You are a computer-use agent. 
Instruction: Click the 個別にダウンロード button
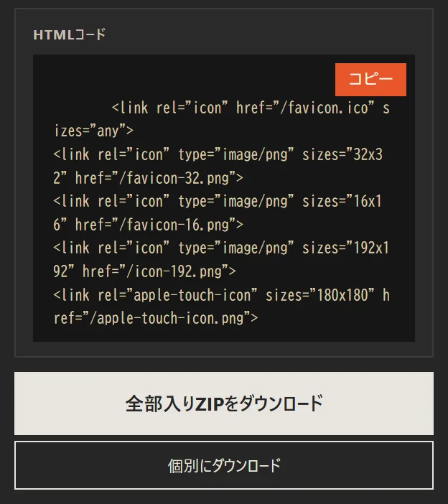pyautogui.click(x=224, y=465)
